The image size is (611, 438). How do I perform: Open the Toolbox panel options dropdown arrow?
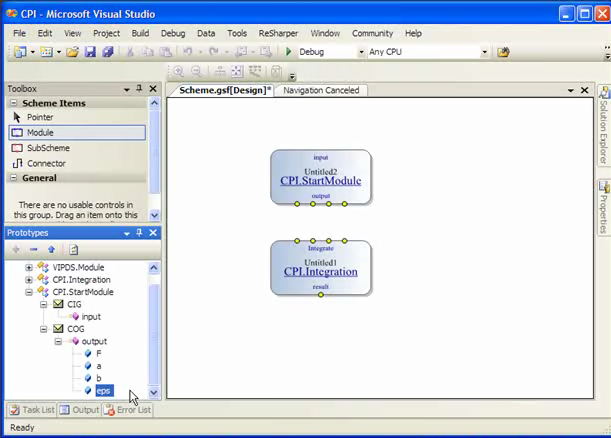pos(127,89)
